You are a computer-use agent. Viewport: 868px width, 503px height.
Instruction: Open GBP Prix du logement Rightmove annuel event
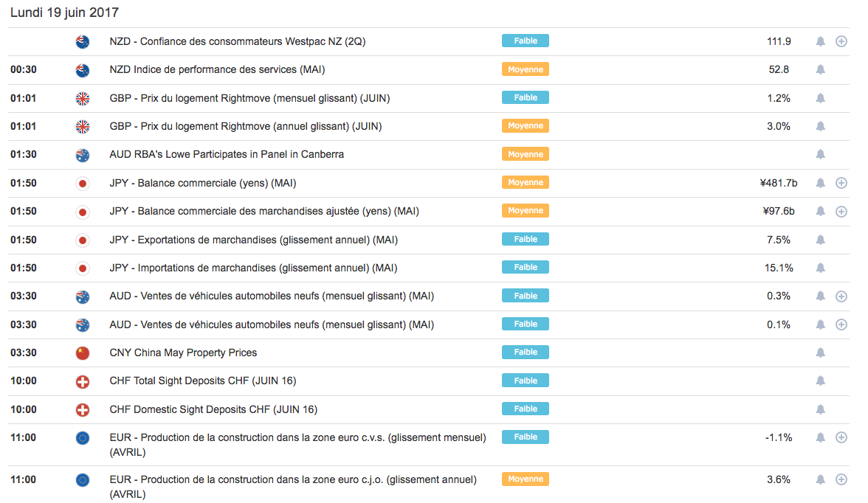[246, 127]
